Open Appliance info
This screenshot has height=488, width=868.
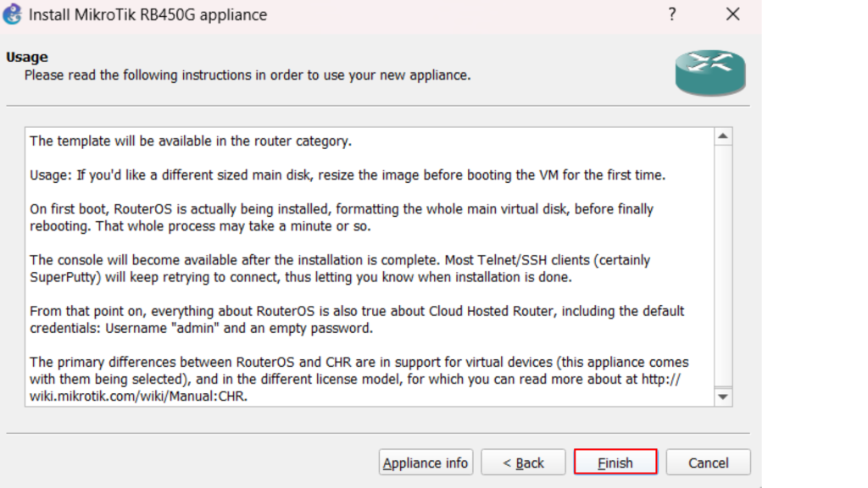(x=425, y=463)
